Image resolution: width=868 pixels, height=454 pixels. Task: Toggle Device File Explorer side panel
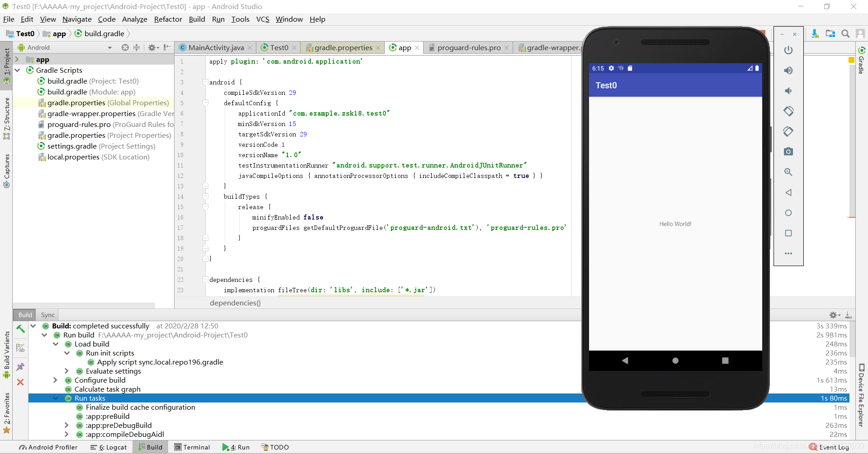pyautogui.click(x=862, y=395)
